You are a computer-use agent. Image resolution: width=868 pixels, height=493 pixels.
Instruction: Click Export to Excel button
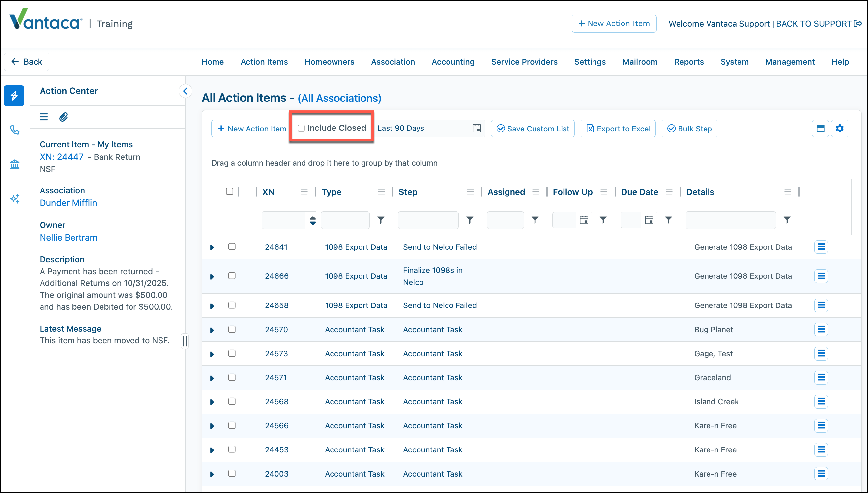[x=618, y=129]
